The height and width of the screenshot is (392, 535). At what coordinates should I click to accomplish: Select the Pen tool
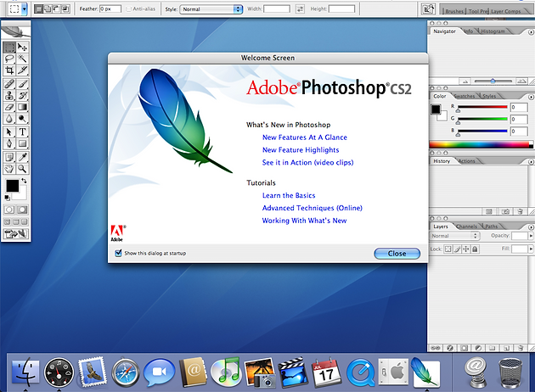(x=9, y=143)
